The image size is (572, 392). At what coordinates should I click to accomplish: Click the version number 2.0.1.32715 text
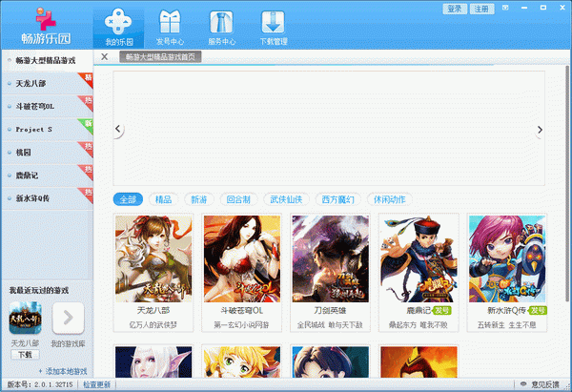click(x=53, y=384)
